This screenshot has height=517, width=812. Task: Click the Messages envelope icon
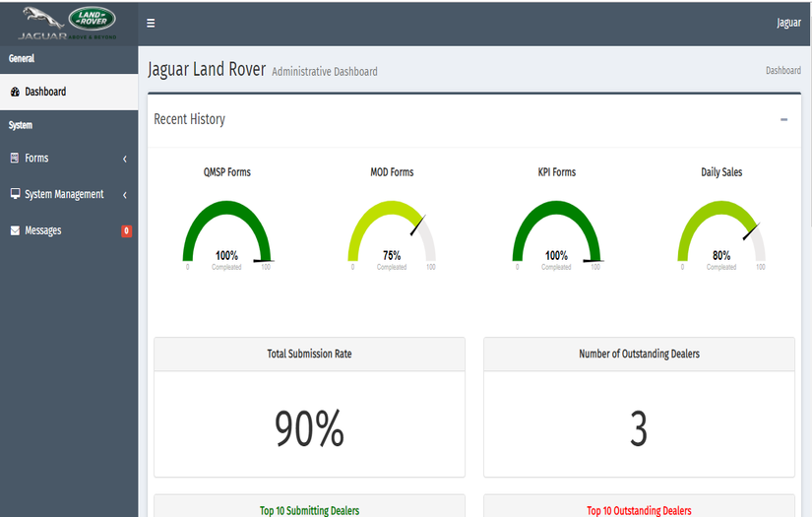coord(15,230)
